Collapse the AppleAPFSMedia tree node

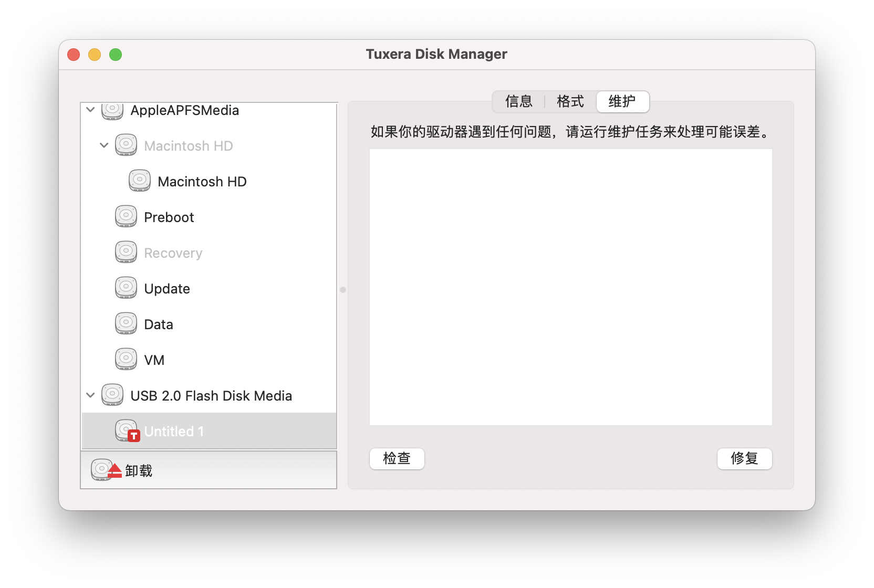pyautogui.click(x=90, y=110)
